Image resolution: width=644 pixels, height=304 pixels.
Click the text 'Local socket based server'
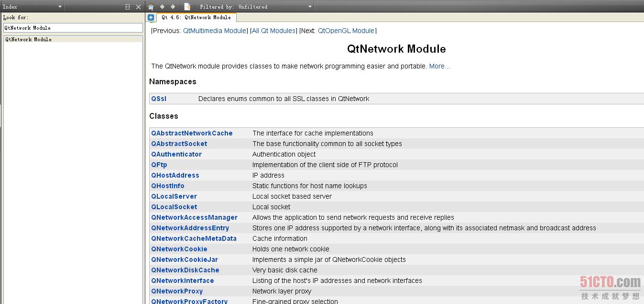(x=292, y=196)
